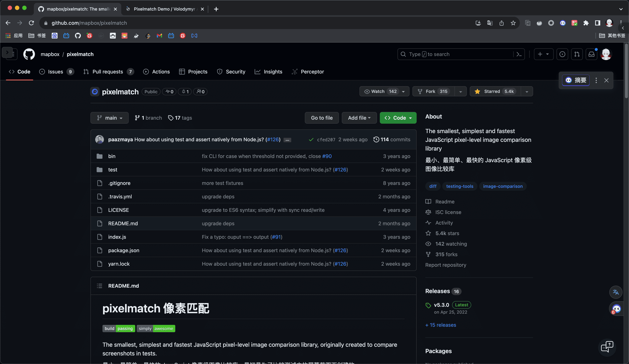This screenshot has width=629, height=364.
Task: Click the README outline list icon
Action: (x=100, y=286)
